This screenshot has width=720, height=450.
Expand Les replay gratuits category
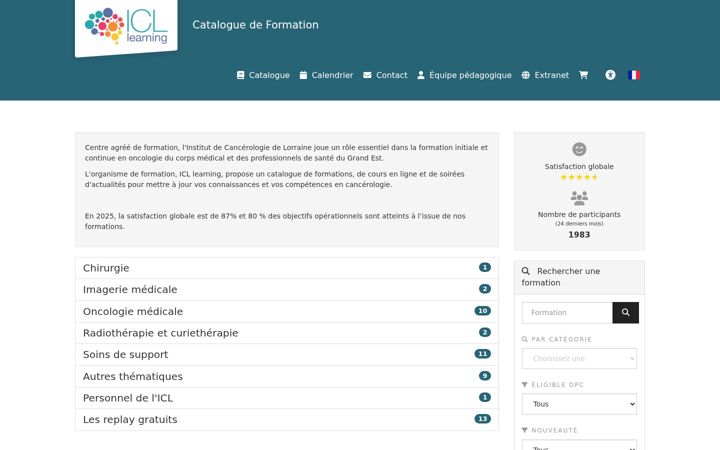pyautogui.click(x=287, y=420)
